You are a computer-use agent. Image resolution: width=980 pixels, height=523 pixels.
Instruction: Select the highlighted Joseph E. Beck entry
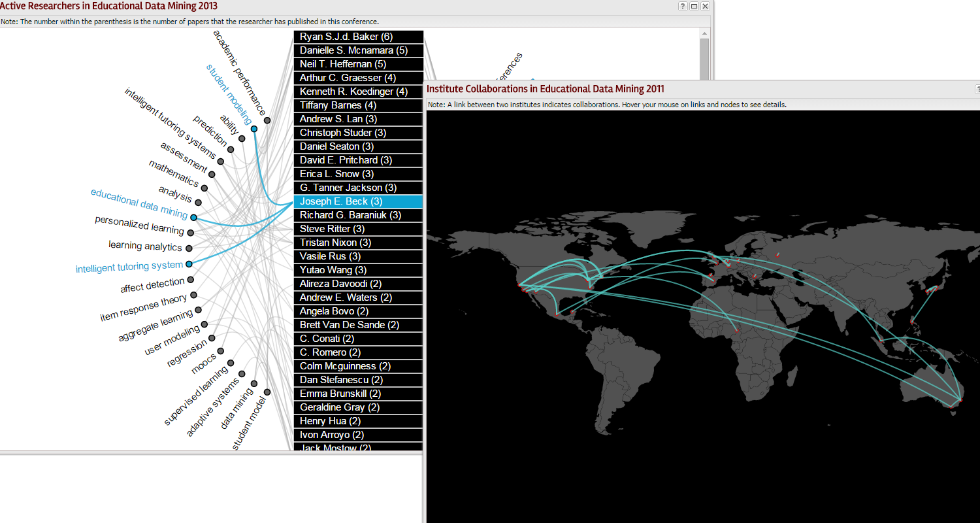click(x=358, y=201)
